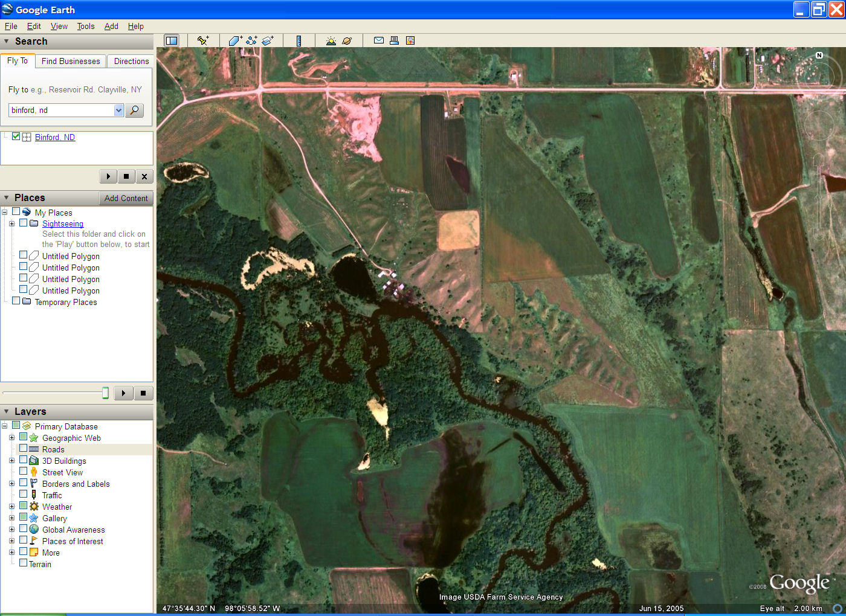Click the Google Earth title bar globe icon

pos(7,9)
